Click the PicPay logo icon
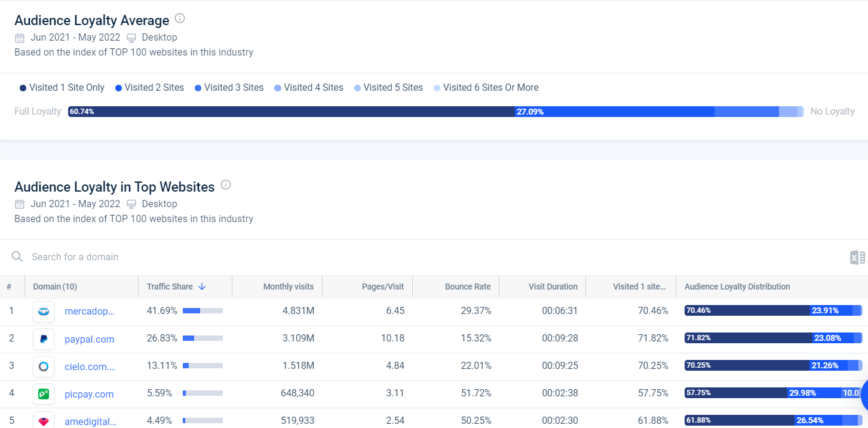Image resolution: width=868 pixels, height=428 pixels. tap(44, 394)
